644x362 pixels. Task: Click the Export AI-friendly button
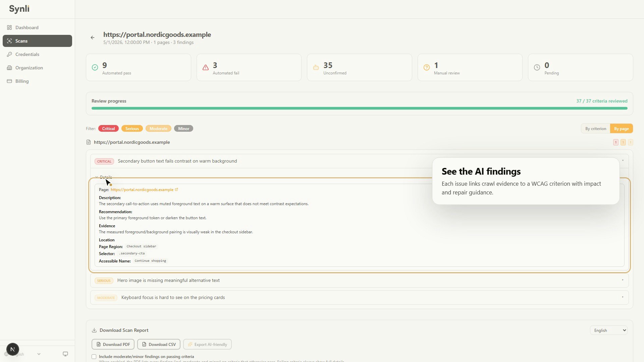click(x=207, y=344)
